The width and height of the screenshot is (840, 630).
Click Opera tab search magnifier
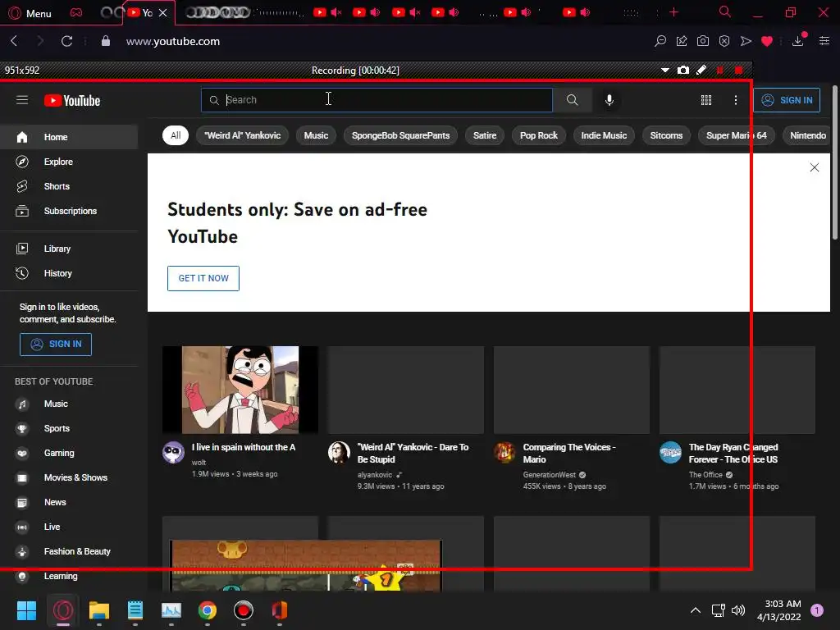(724, 11)
